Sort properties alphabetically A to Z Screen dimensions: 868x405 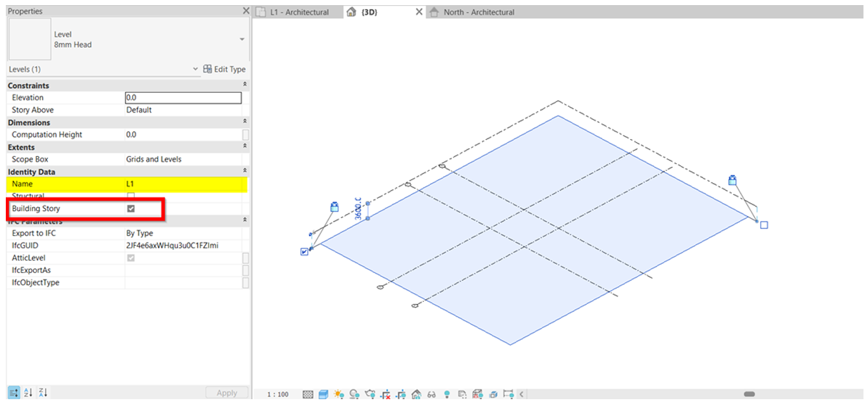click(x=27, y=393)
